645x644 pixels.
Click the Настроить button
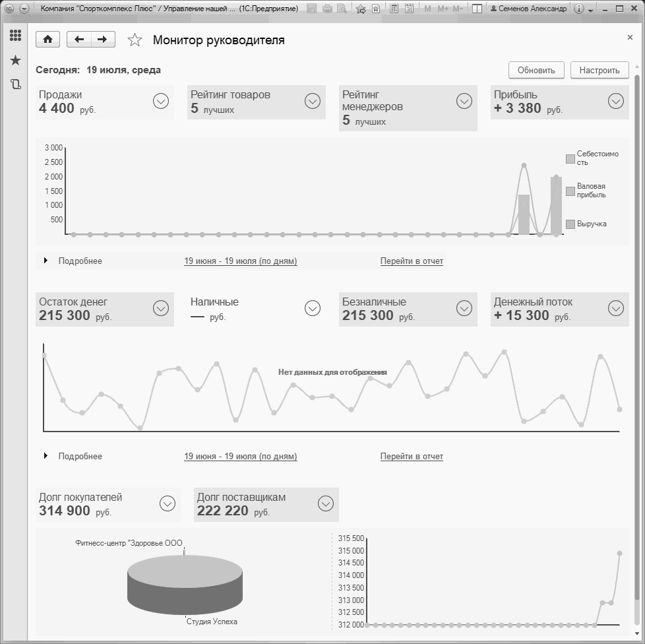(x=599, y=71)
